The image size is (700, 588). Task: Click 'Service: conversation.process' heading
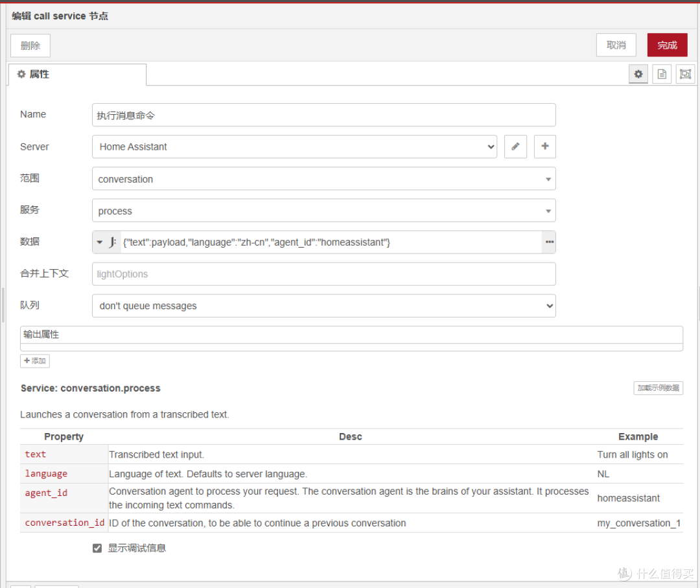[x=91, y=388]
